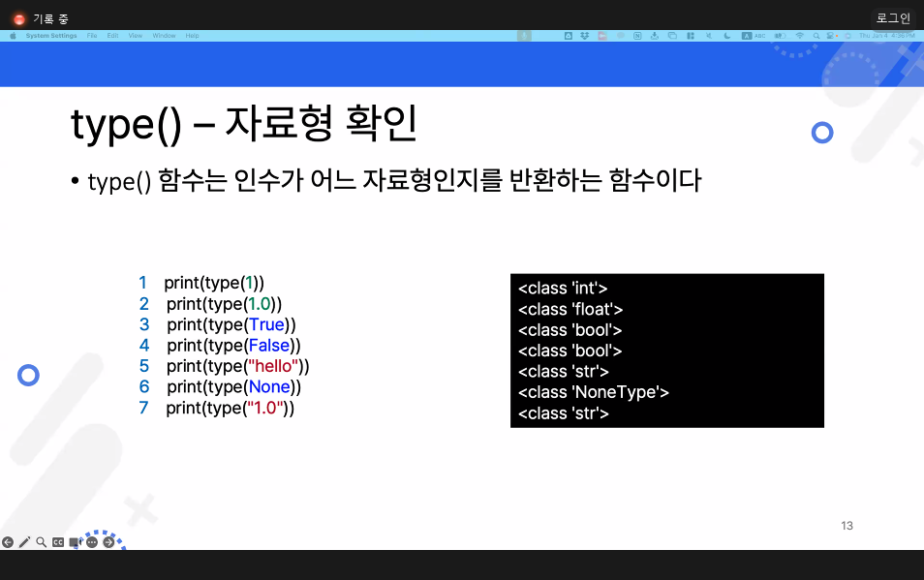
Task: Open the Notion menu bar icon
Action: point(637,36)
